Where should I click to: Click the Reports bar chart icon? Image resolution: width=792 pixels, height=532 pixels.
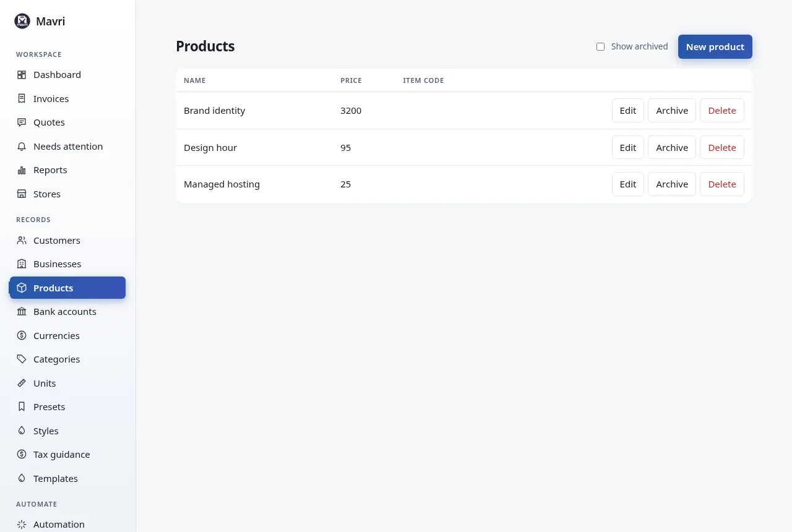[22, 170]
